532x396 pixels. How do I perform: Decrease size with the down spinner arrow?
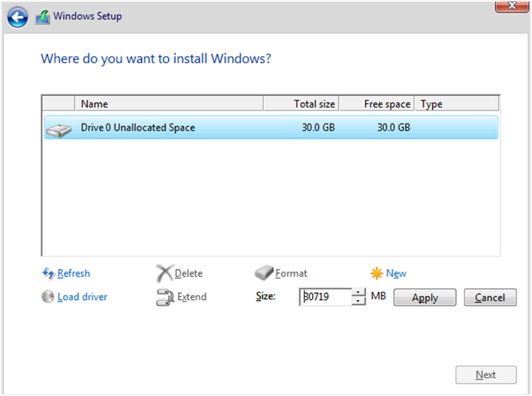pos(358,301)
